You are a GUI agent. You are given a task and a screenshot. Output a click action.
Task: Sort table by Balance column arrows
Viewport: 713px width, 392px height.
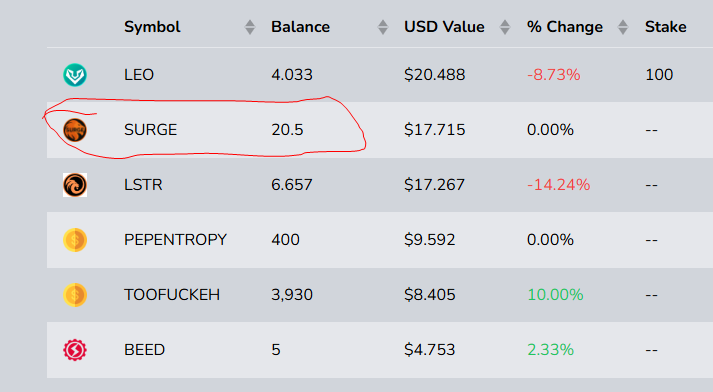[383, 27]
